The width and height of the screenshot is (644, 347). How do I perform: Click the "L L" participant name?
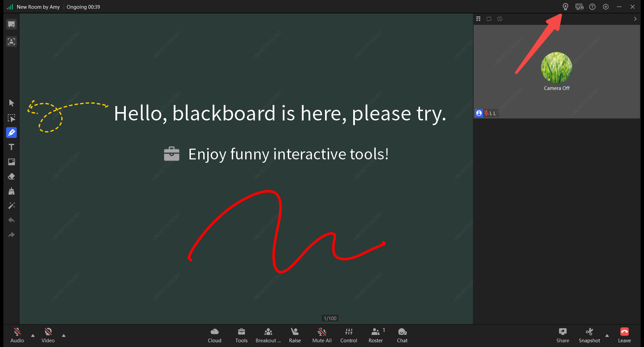click(493, 113)
